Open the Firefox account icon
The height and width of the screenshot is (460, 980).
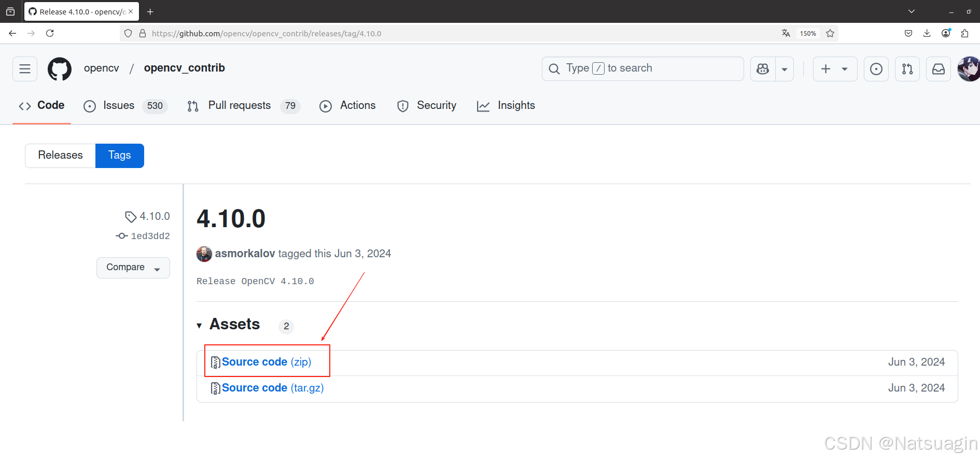[946, 33]
